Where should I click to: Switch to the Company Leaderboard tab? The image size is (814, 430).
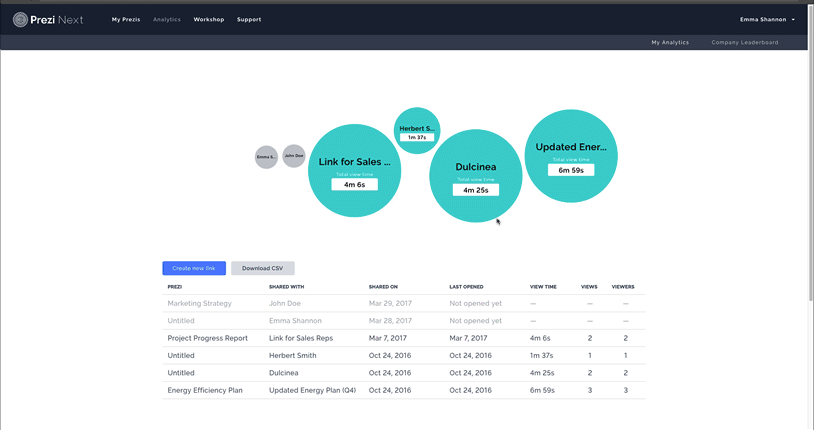pyautogui.click(x=744, y=42)
